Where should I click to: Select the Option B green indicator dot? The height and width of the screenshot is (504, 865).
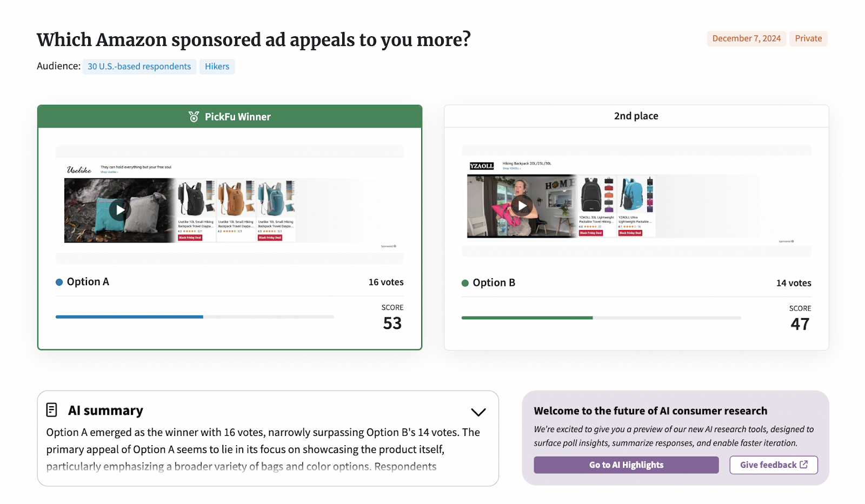click(x=465, y=283)
